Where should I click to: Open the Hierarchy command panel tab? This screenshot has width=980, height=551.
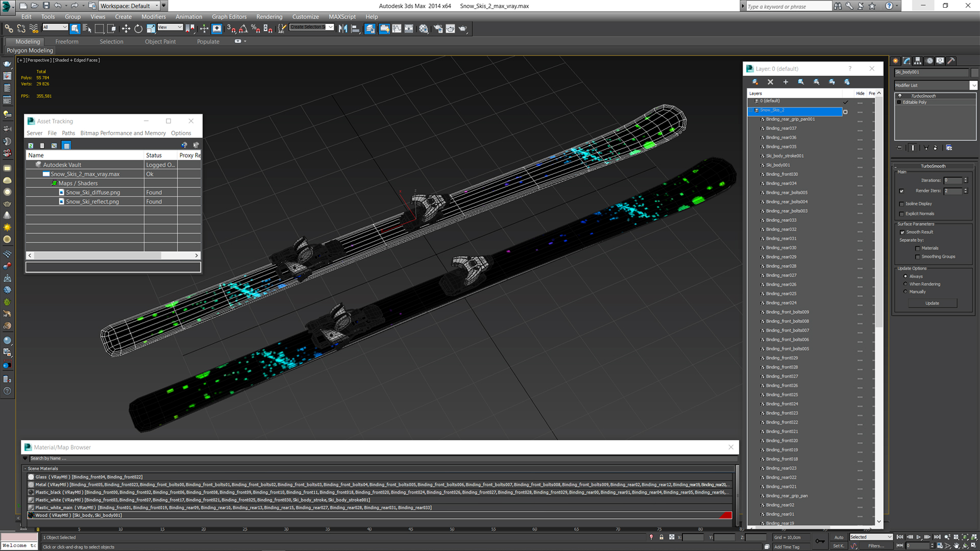point(918,61)
